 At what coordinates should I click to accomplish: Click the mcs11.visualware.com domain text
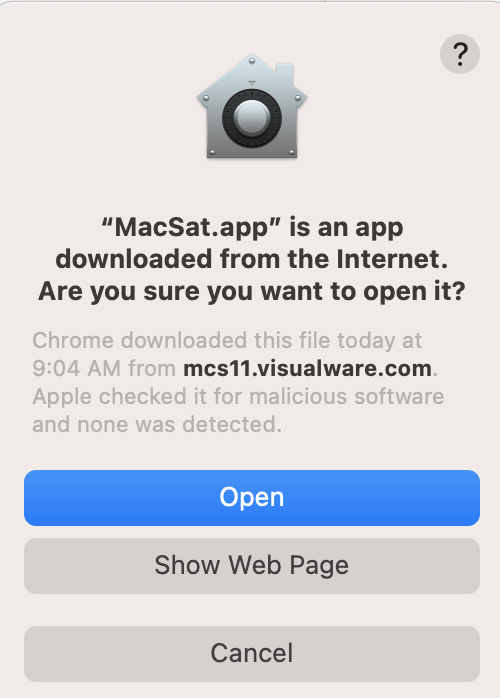click(x=308, y=369)
